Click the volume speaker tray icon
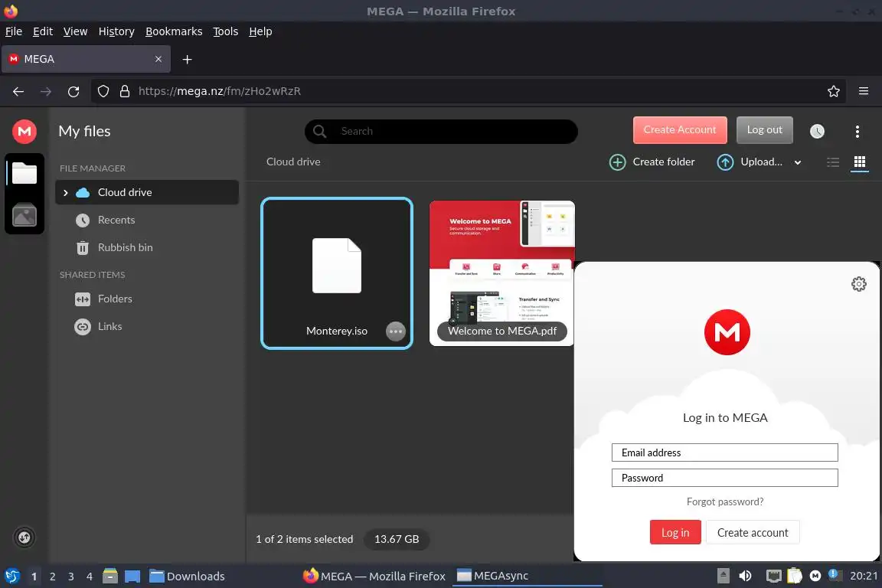The image size is (882, 588). click(x=745, y=576)
